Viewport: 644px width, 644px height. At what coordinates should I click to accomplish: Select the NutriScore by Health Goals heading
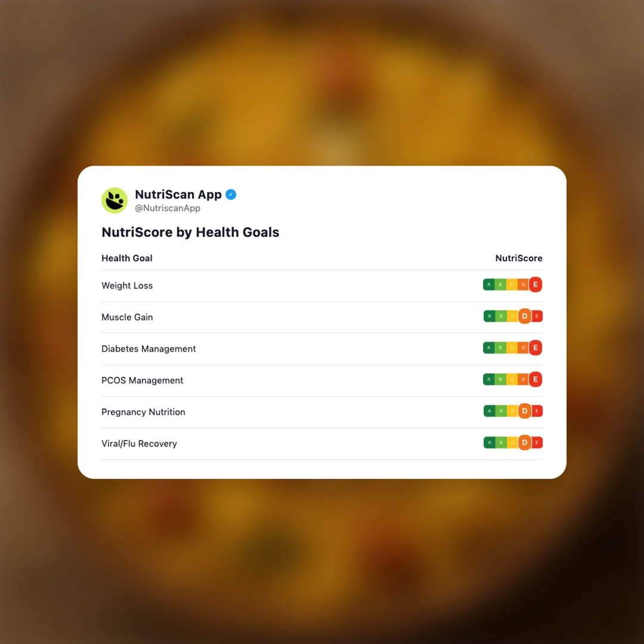pos(190,232)
